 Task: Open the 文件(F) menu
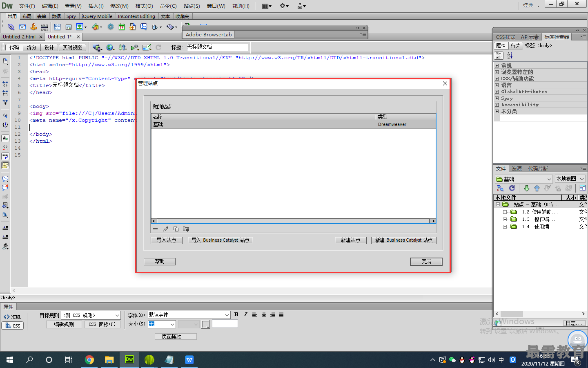tap(27, 6)
